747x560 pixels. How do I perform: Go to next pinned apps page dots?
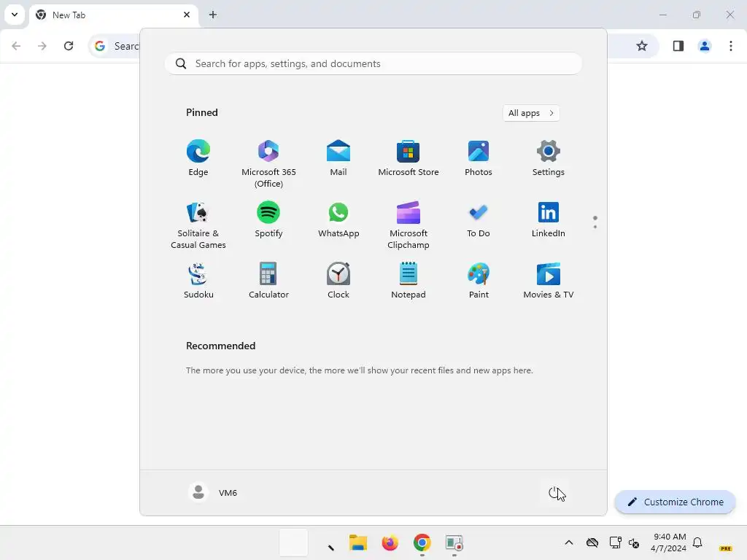[x=595, y=222]
